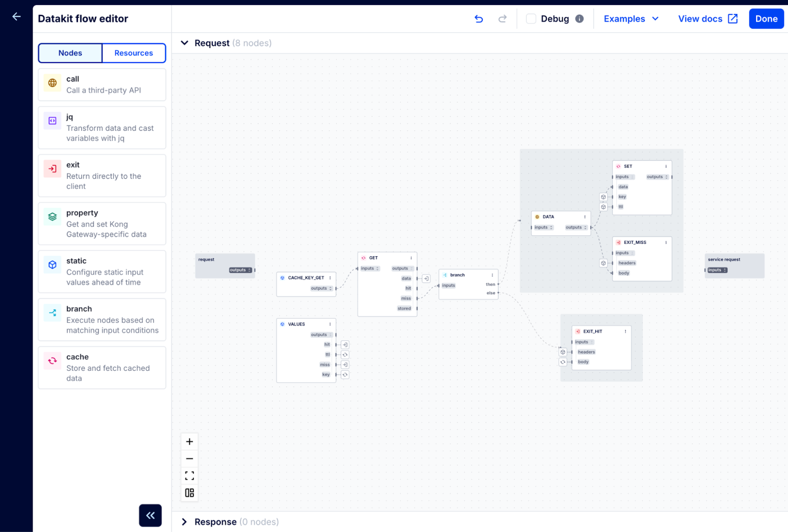Open the Examples dropdown
The width and height of the screenshot is (788, 532).
pyautogui.click(x=631, y=19)
